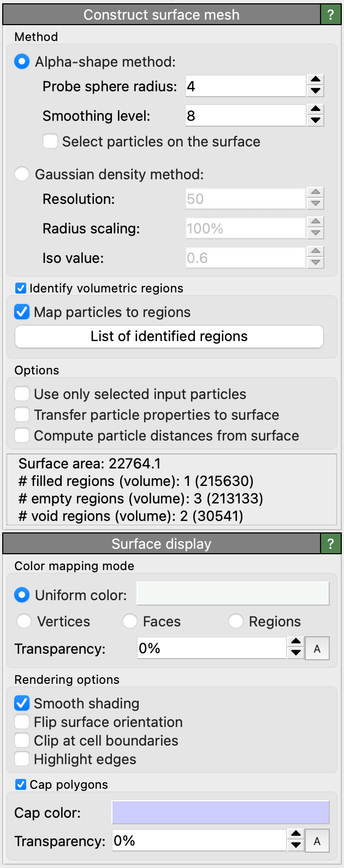Image resolution: width=344 pixels, height=868 pixels.
Task: Select Gaussian density method radio button
Action: 22,174
